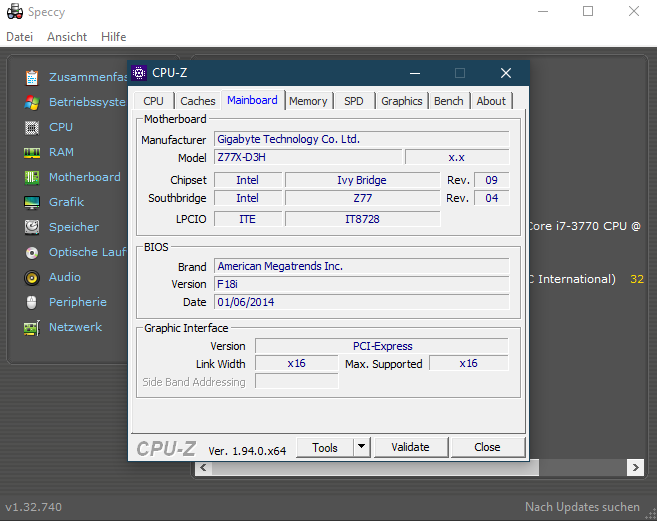The image size is (657, 521).
Task: Open the Ansicht menu in Speccy
Action: coord(67,37)
